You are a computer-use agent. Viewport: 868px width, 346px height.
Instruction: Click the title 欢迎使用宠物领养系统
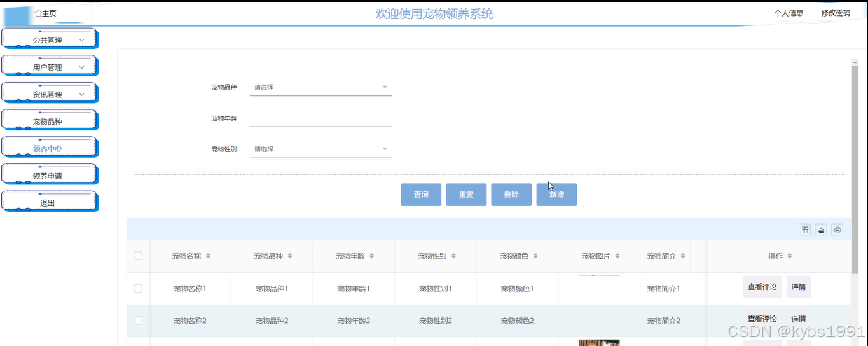tap(434, 14)
